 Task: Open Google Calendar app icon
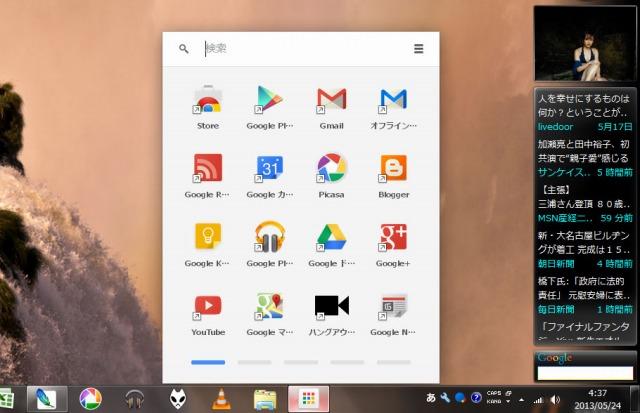[x=269, y=168]
